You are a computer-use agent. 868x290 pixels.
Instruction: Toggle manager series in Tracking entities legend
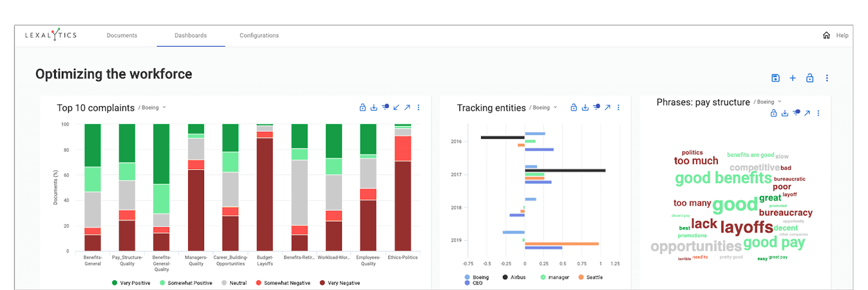pyautogui.click(x=554, y=277)
